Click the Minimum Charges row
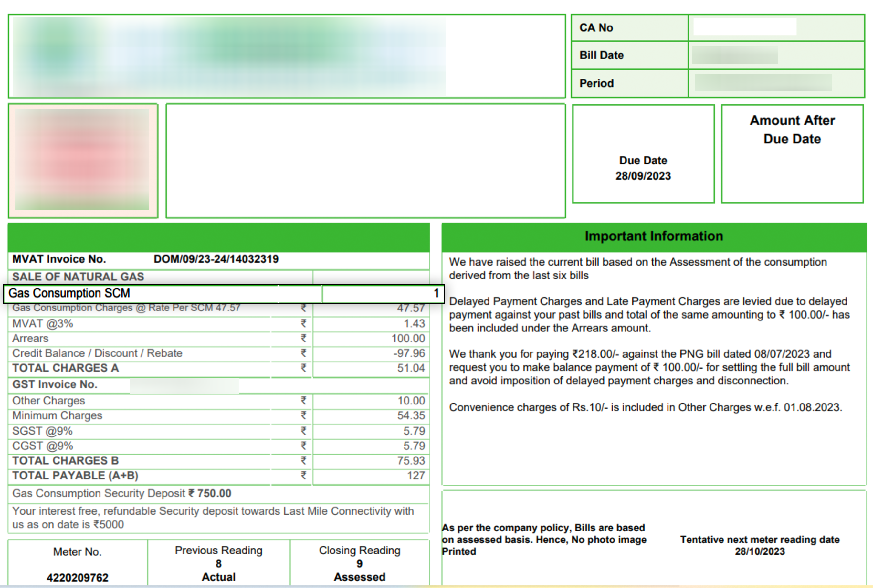Image resolution: width=873 pixels, height=588 pixels. [x=57, y=415]
